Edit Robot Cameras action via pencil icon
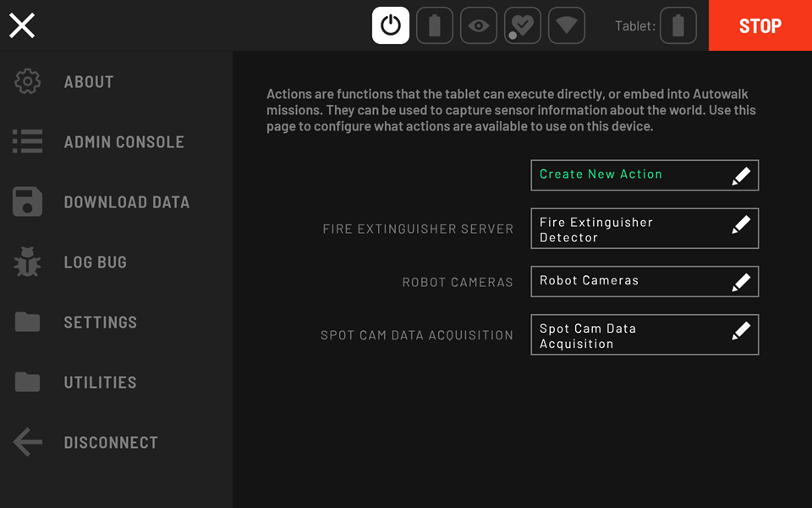This screenshot has width=812, height=508. 741,282
